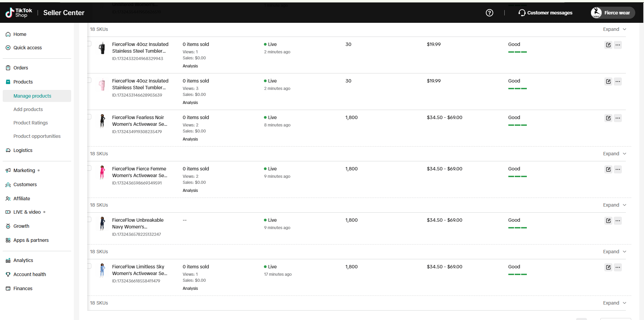644x320 pixels.
Task: Open Analysis for pink 40oz Tumbler
Action: (190, 103)
